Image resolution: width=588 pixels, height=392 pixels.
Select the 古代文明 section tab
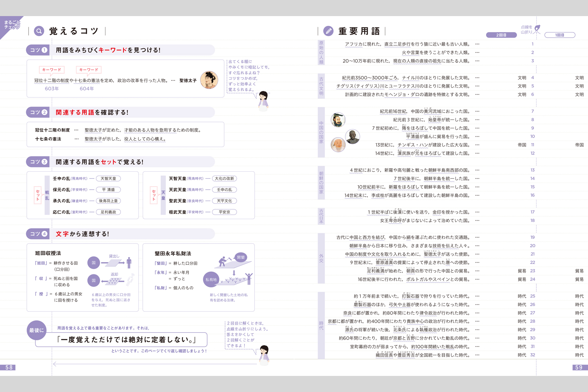[x=321, y=86]
